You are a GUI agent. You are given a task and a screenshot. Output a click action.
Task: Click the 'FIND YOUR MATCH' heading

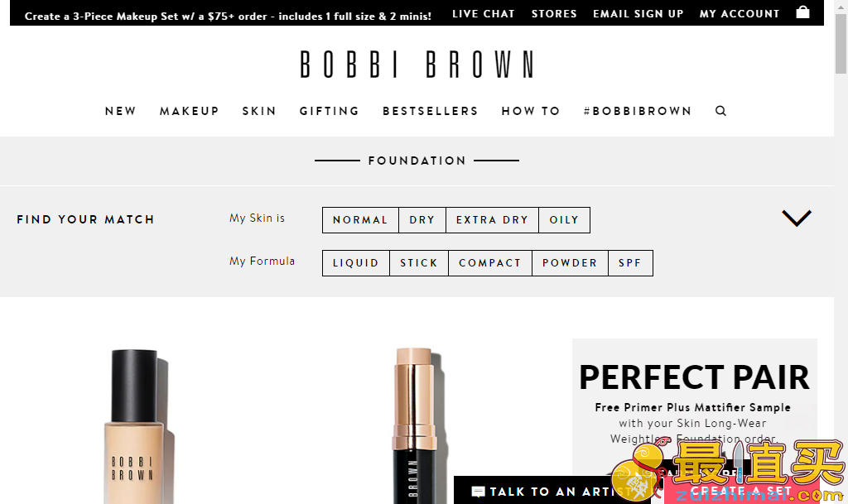[85, 219]
